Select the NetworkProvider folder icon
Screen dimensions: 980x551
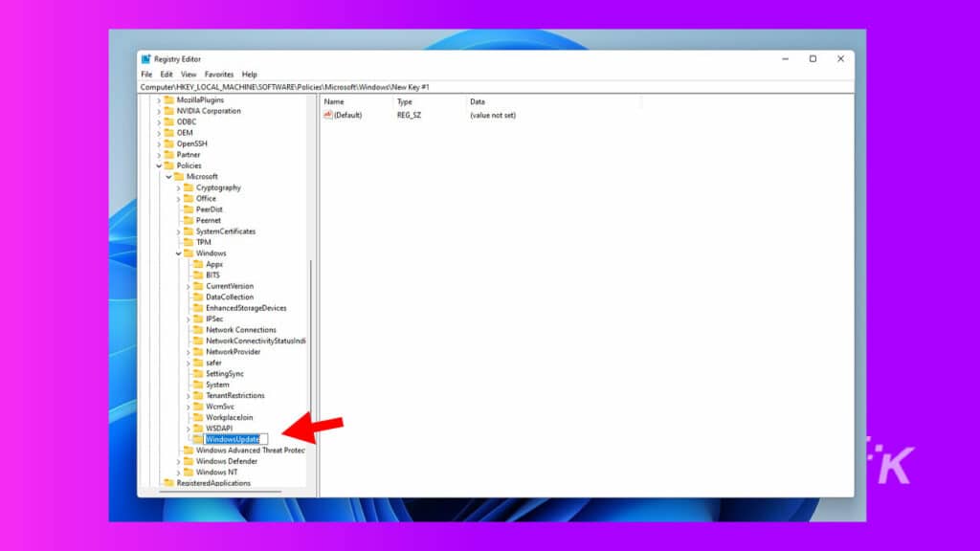click(x=198, y=352)
